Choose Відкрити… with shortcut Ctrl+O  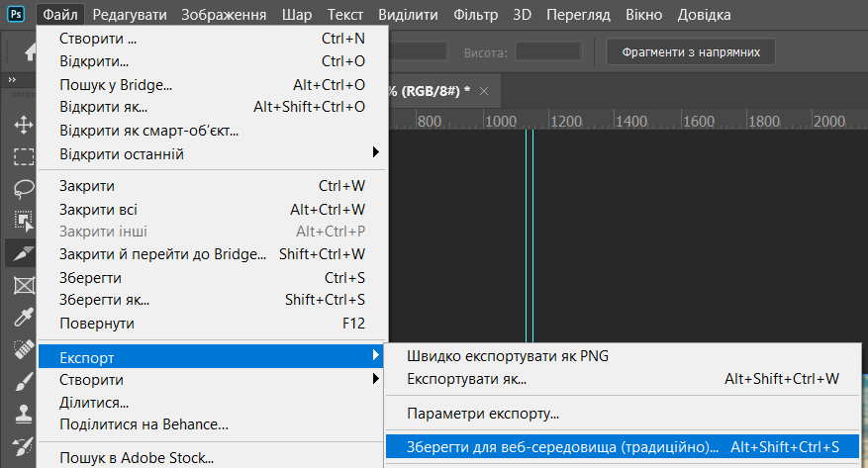tap(213, 61)
